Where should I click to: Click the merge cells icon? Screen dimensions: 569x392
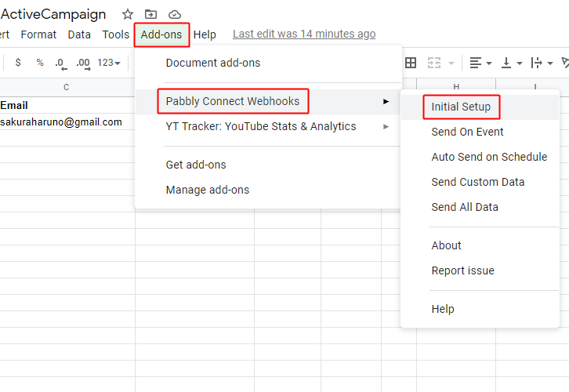434,63
